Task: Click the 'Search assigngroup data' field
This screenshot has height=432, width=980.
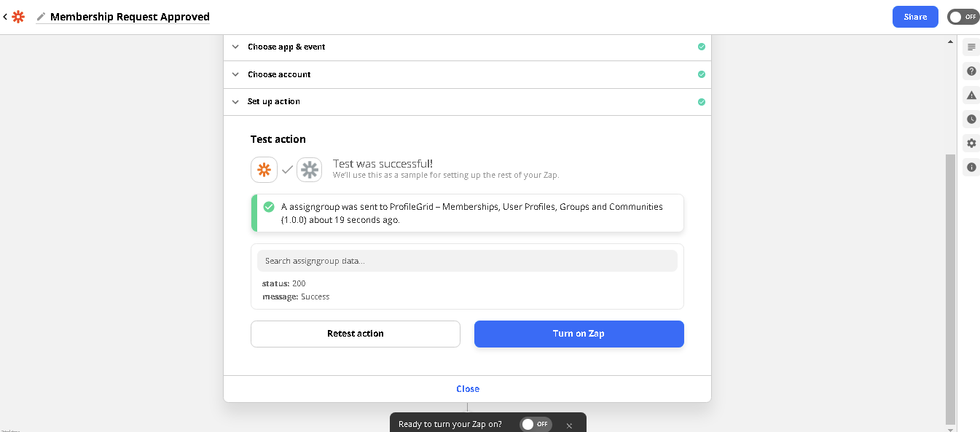Action: tap(467, 261)
